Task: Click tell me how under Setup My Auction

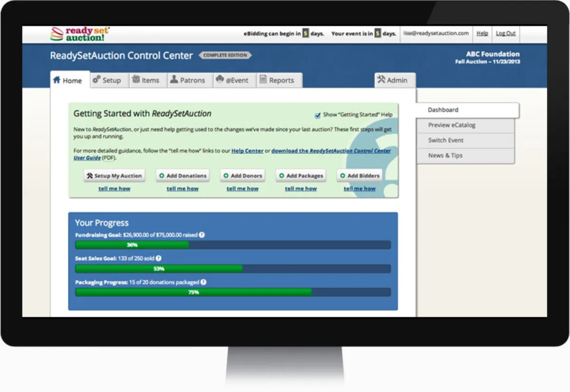Action: tap(114, 188)
